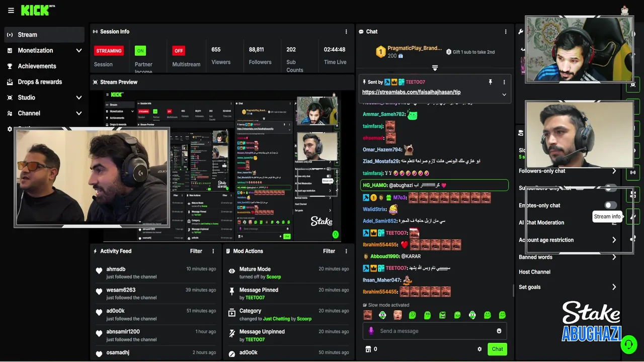Viewport: 644px width, 362px height.
Task: Open Stream info wrench icon
Action: [x=632, y=217]
